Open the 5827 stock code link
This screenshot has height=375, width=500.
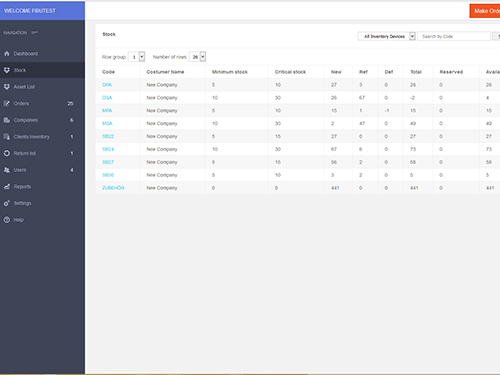click(x=108, y=162)
